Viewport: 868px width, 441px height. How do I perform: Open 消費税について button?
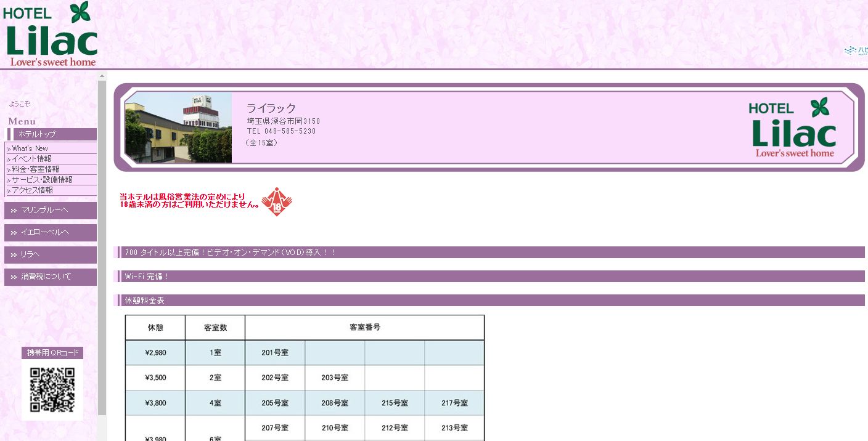51,277
